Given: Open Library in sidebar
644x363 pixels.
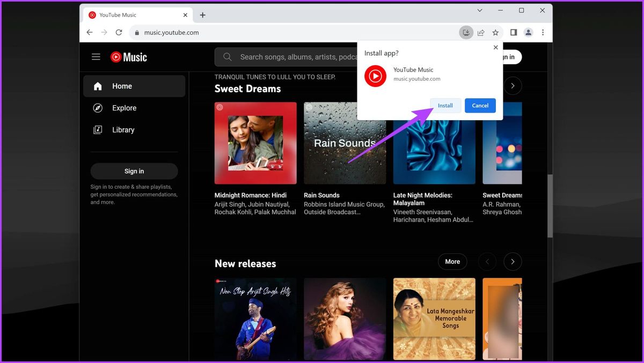Looking at the screenshot, I should (x=134, y=130).
